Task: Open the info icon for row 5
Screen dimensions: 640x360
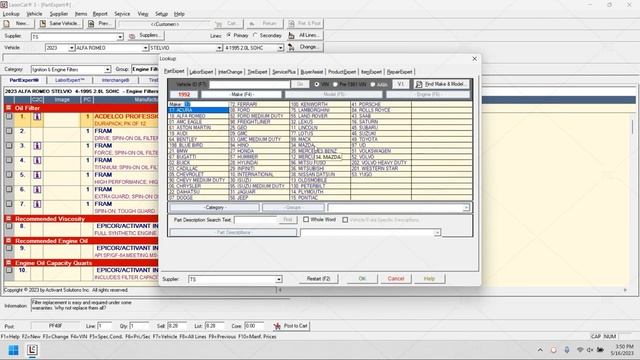Action: tap(37, 175)
